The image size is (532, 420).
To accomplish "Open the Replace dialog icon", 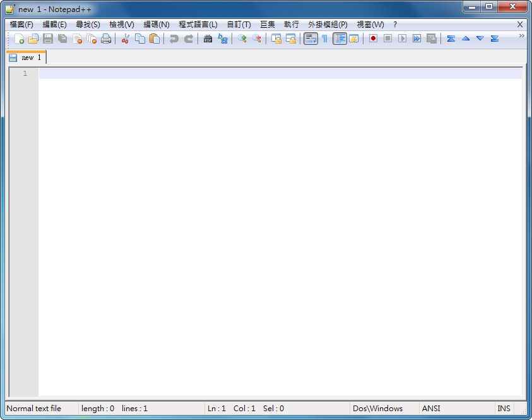I will (x=223, y=39).
